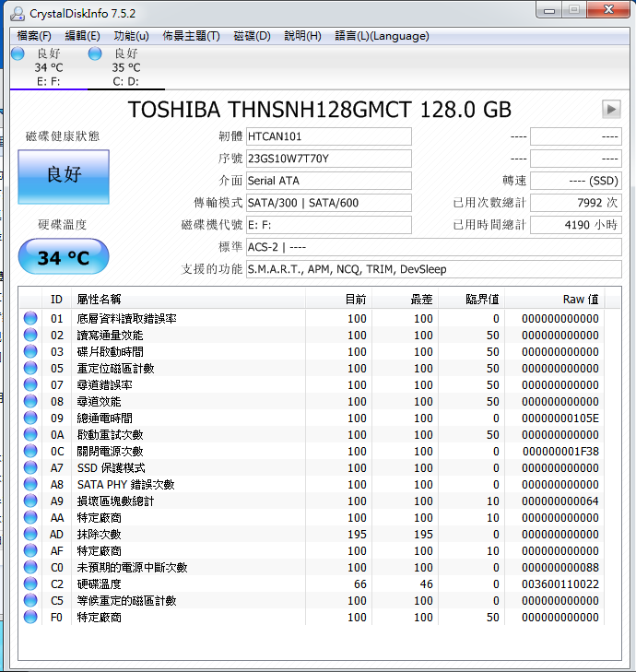Click raw value 003600110022
Screen dimensions: 636x672
coord(560,584)
